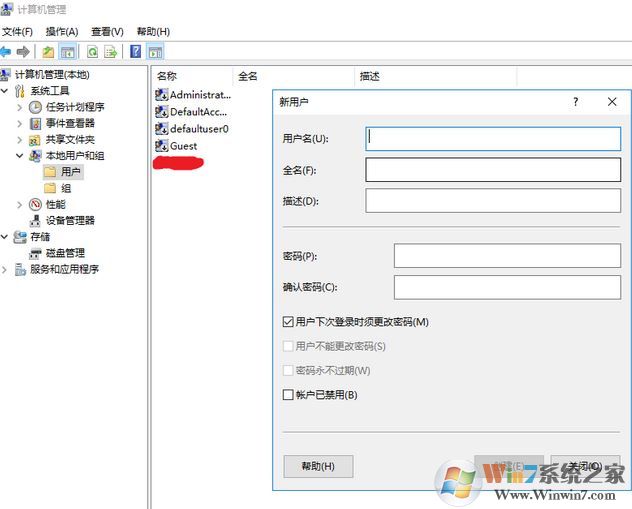Viewport: 632px width, 509px height.
Task: Click the Forward arrow toolbar icon
Action: [22, 52]
